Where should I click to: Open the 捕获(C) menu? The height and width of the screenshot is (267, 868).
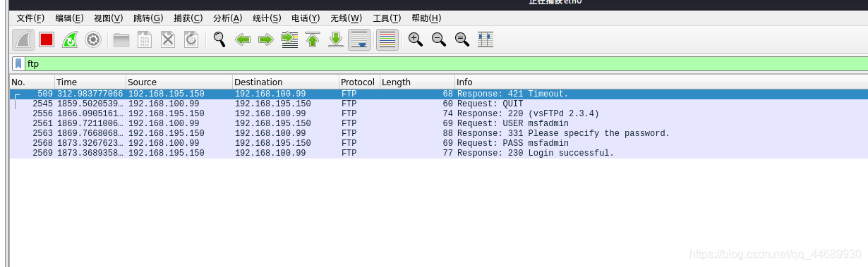(x=188, y=18)
